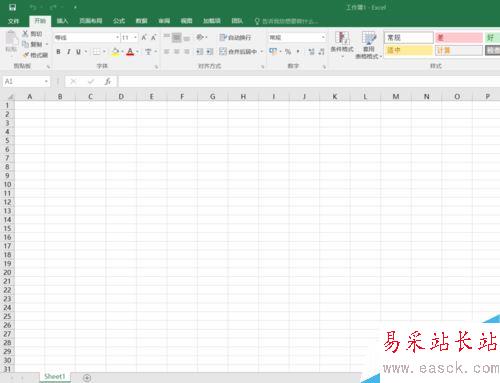Screen dimensions: 500x383
Task: Click the Tell me what you want search box
Action: (x=287, y=21)
